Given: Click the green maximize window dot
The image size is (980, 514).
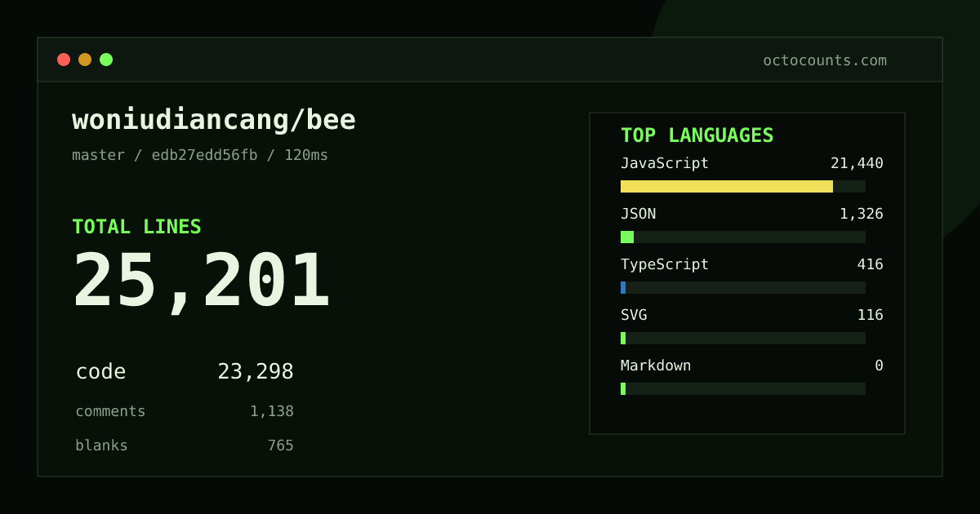Looking at the screenshot, I should click(x=106, y=60).
